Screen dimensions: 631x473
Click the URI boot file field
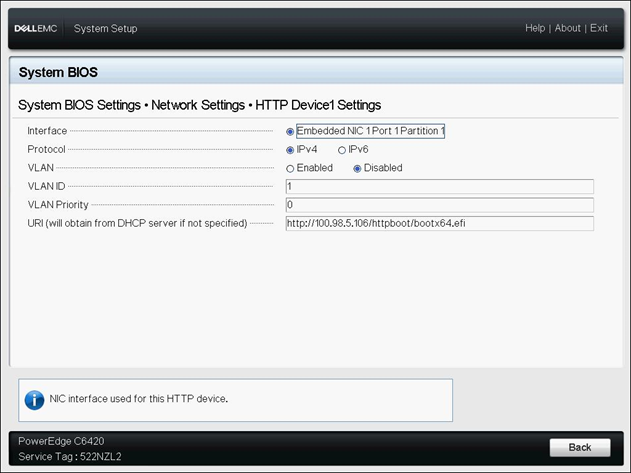[439, 223]
